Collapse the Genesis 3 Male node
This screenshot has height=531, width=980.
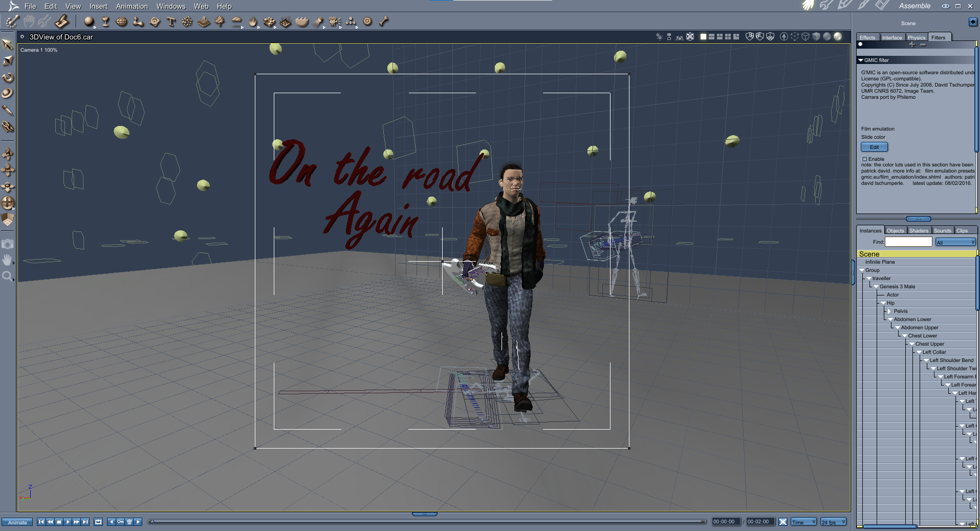coord(876,287)
